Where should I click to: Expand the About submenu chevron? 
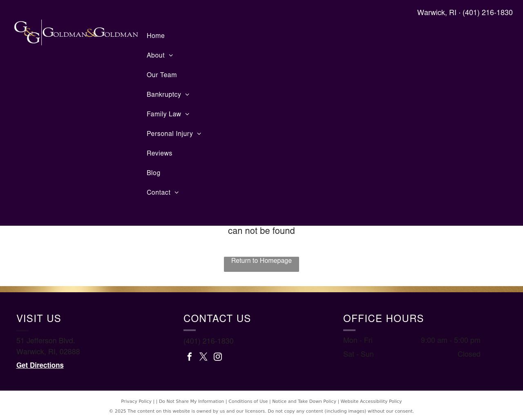pyautogui.click(x=171, y=56)
